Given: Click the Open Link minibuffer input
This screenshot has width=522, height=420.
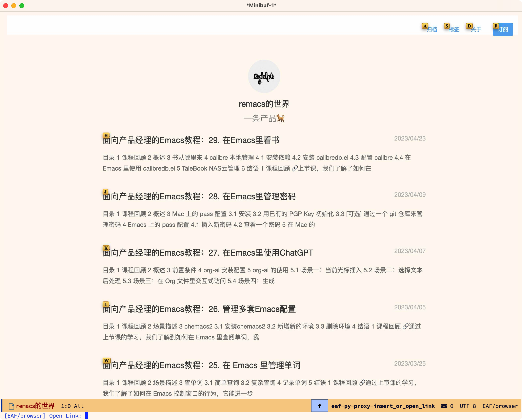Looking at the screenshot, I should (86, 416).
